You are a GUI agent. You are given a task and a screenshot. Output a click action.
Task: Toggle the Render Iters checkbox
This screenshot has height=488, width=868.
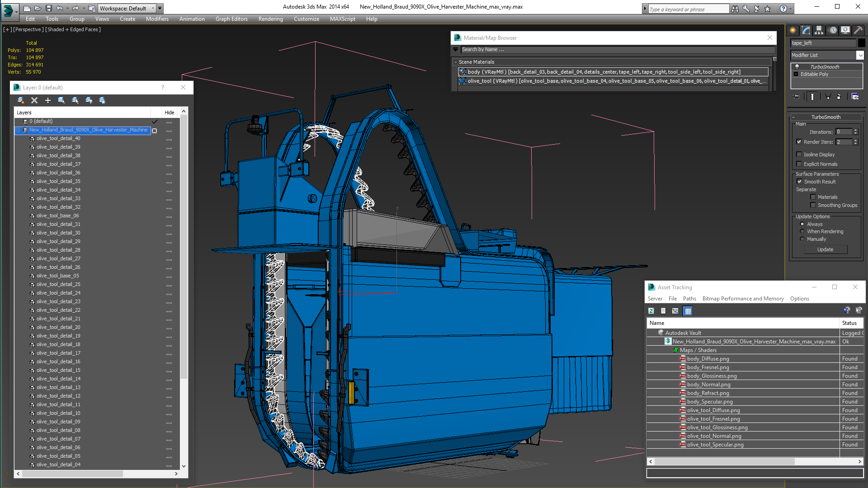click(x=799, y=142)
